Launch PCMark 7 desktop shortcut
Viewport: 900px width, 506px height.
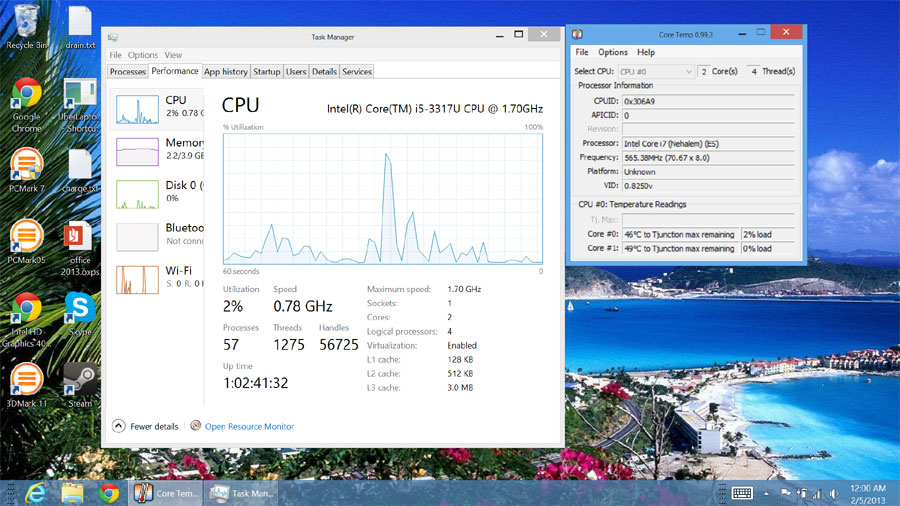pyautogui.click(x=26, y=170)
